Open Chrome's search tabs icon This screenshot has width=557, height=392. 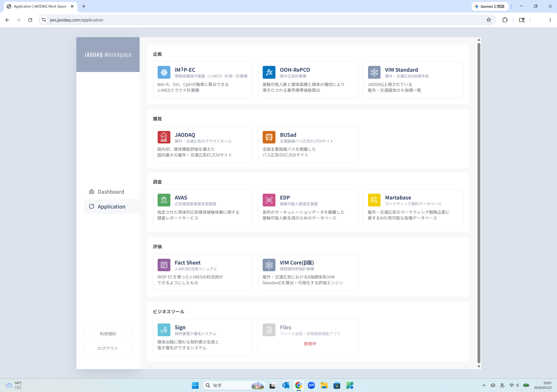(522, 20)
